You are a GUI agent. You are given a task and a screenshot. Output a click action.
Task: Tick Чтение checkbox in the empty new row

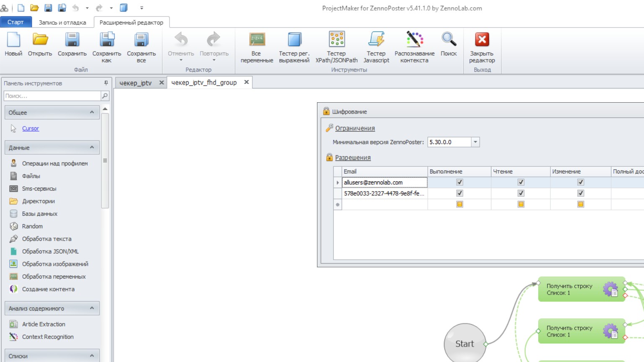(x=521, y=204)
